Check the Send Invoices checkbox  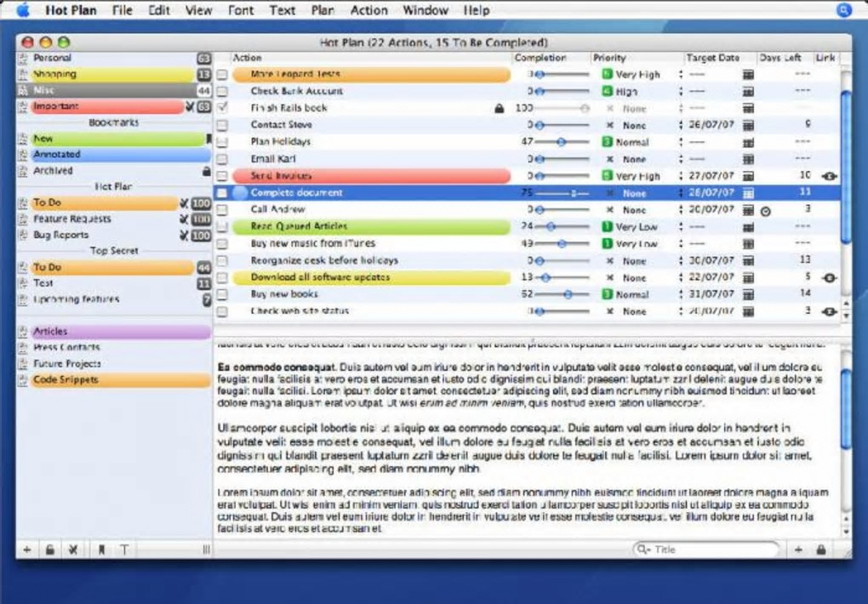pyautogui.click(x=222, y=176)
